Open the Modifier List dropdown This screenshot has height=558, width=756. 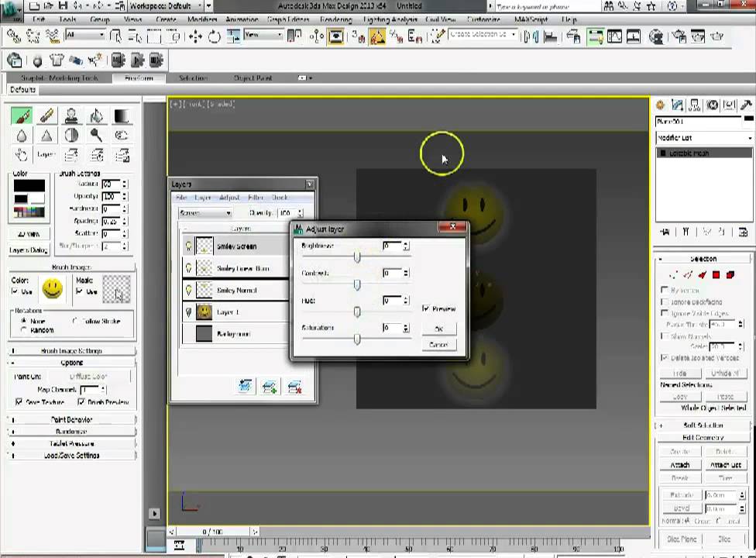[704, 138]
